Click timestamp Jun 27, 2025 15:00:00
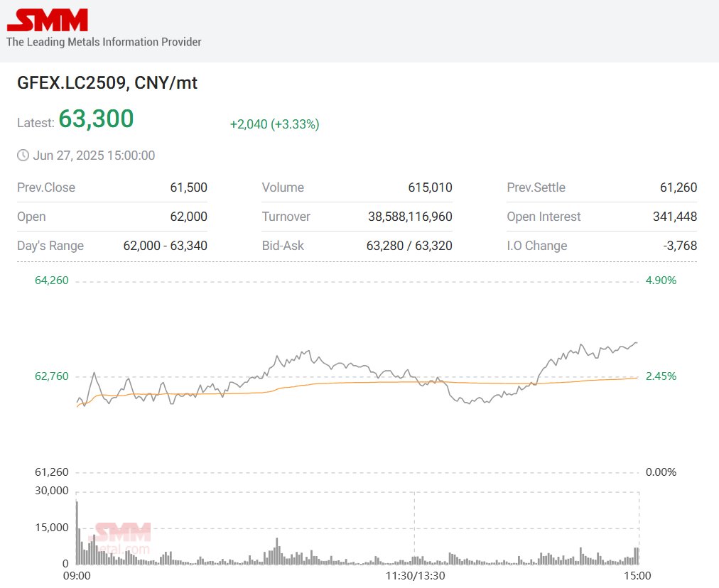The image size is (719, 588). coord(94,156)
